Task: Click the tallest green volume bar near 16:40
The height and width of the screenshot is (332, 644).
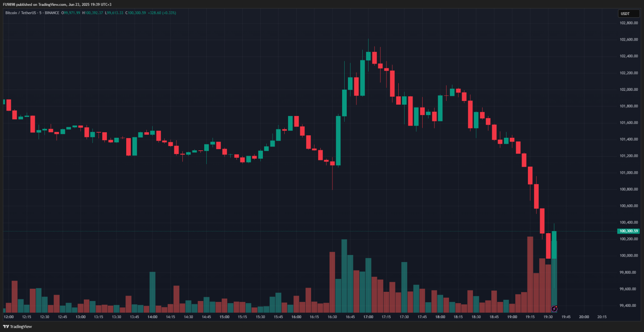Action: coord(344,276)
